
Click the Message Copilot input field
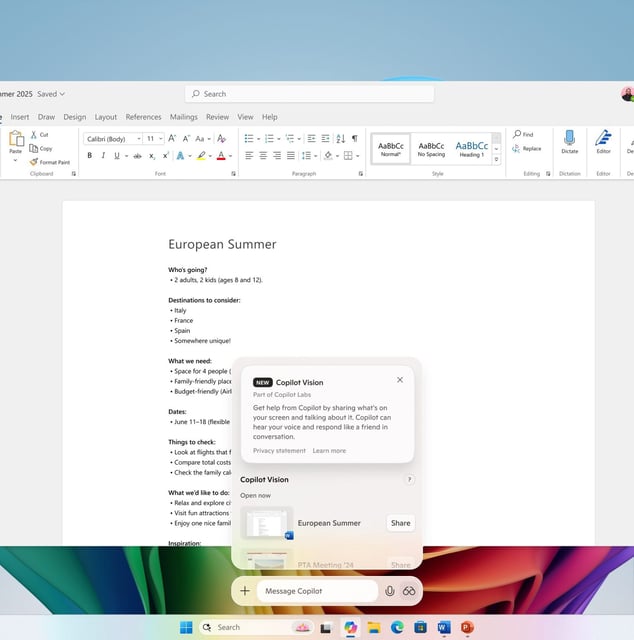click(x=318, y=591)
